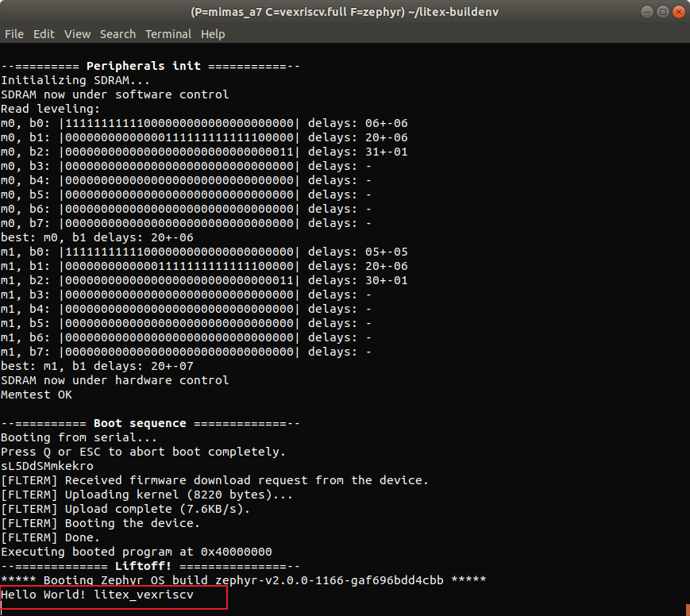Click the 'Upload complete (7.6KB/s)' line
690x616 pixels.
[136, 509]
